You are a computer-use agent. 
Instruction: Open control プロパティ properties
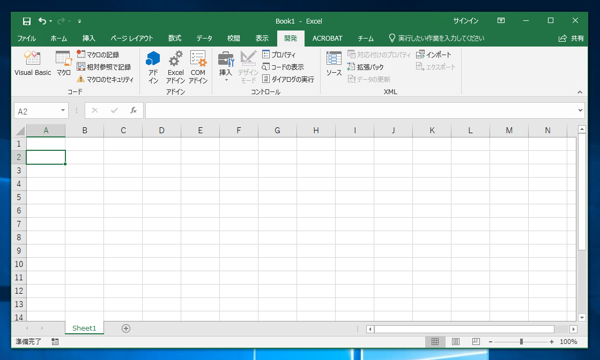click(279, 55)
